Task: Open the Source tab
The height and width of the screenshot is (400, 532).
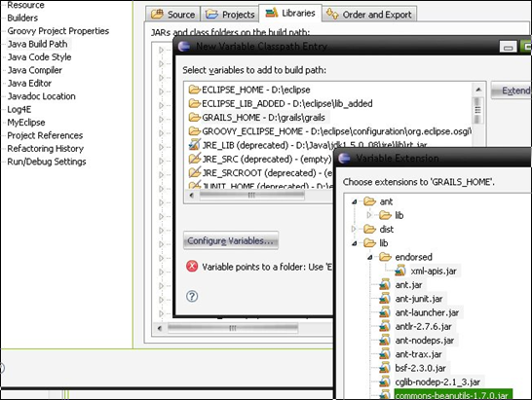Action: tap(173, 15)
